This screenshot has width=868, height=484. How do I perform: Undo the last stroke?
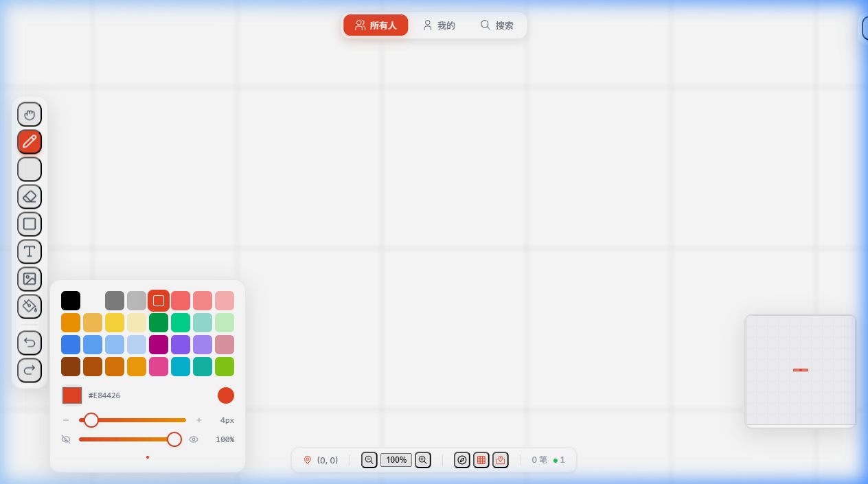pyautogui.click(x=30, y=343)
